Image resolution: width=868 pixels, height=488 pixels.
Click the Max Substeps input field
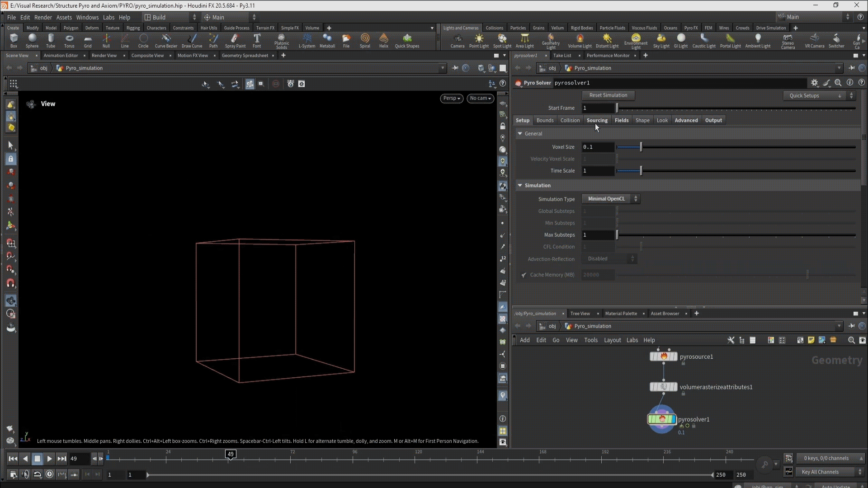pos(598,235)
